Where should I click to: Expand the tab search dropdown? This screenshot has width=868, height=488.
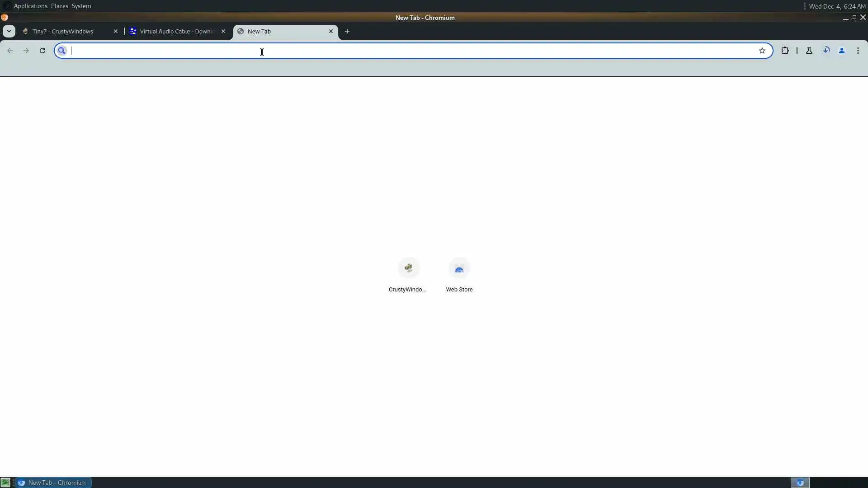[x=9, y=31]
